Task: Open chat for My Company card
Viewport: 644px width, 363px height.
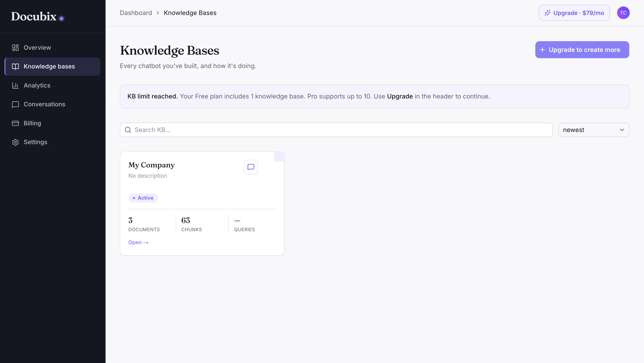Action: click(251, 167)
